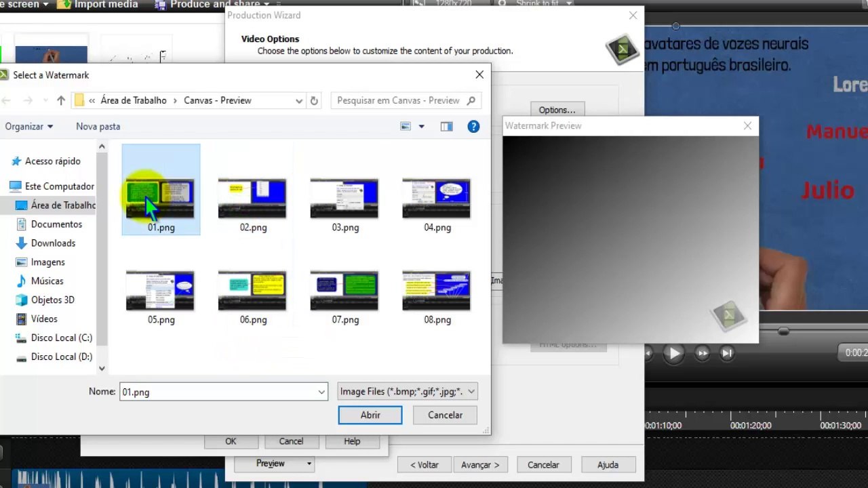Open Produce and share menu
Screen dimensions: 868x488
click(x=212, y=5)
